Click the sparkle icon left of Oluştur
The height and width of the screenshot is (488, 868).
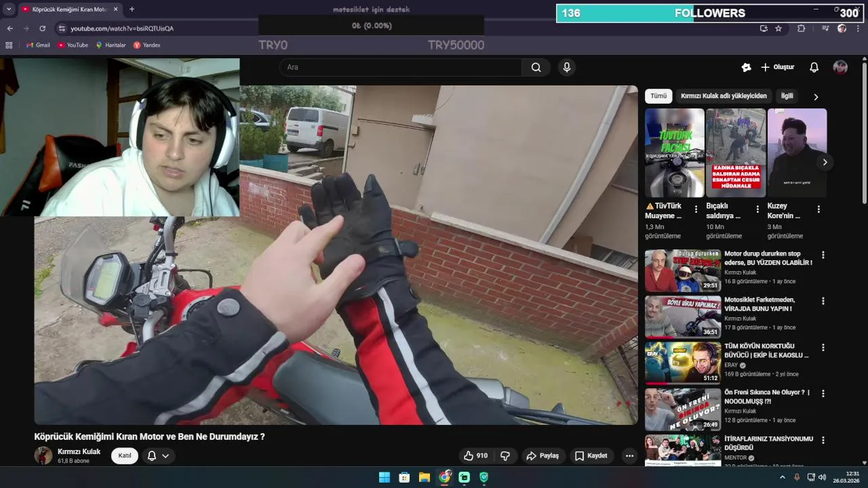pos(747,67)
